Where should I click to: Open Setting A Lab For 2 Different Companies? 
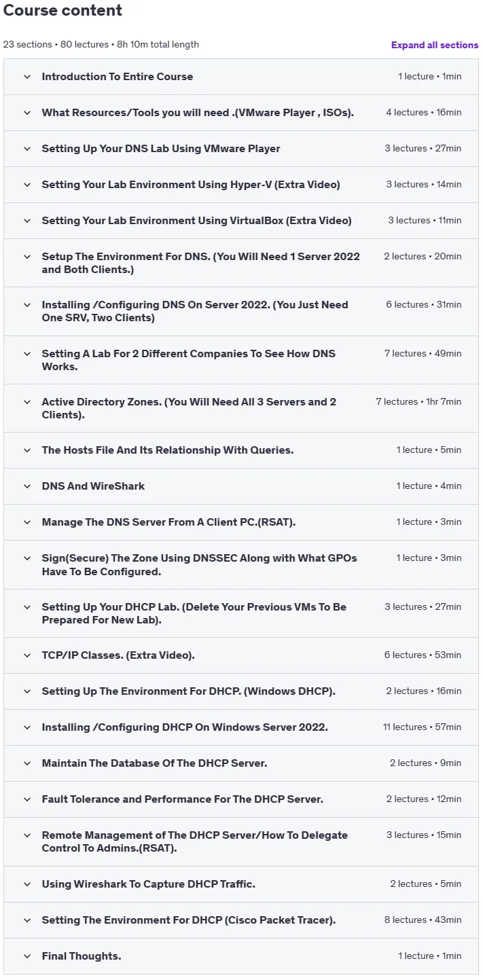coord(189,360)
